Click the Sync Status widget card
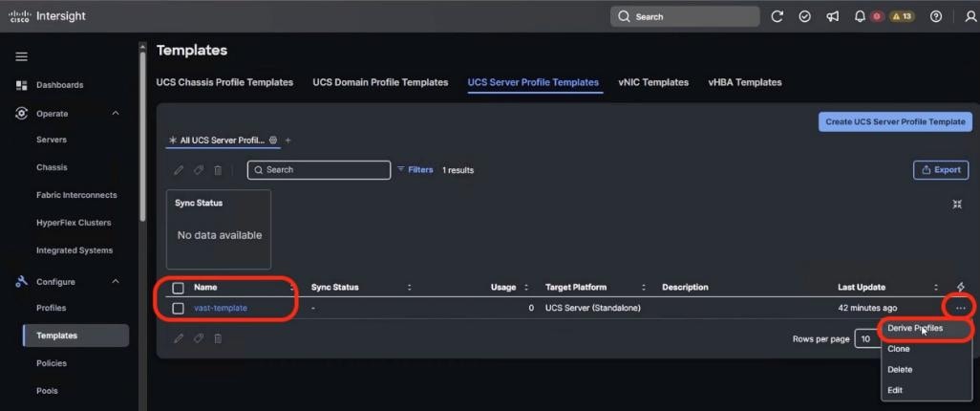 (x=219, y=229)
